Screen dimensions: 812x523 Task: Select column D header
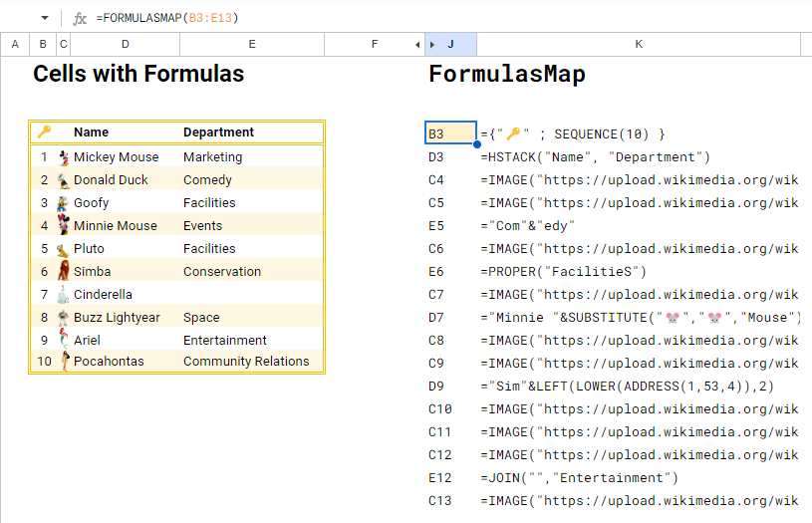125,44
